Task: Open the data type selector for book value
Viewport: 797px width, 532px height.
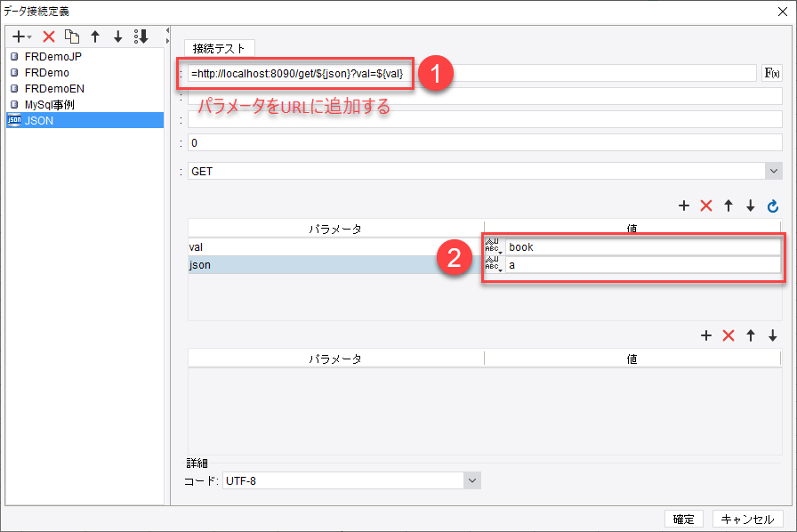Action: pyautogui.click(x=495, y=246)
